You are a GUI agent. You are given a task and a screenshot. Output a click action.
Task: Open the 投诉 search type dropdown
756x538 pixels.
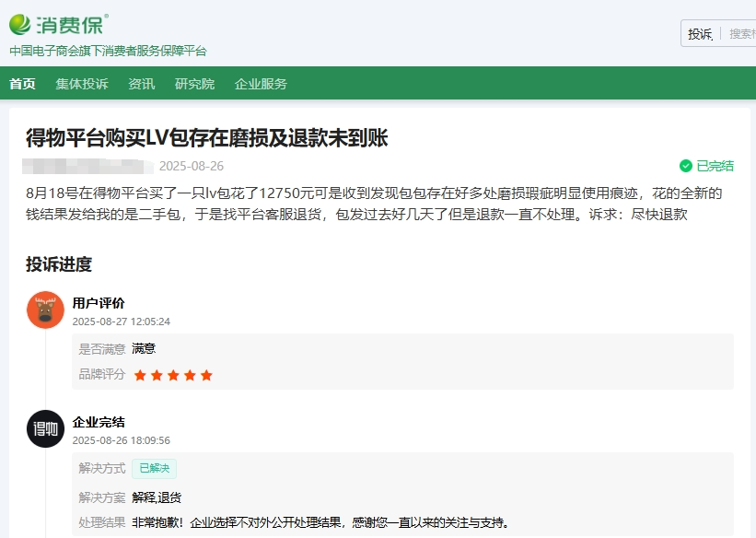coord(700,34)
